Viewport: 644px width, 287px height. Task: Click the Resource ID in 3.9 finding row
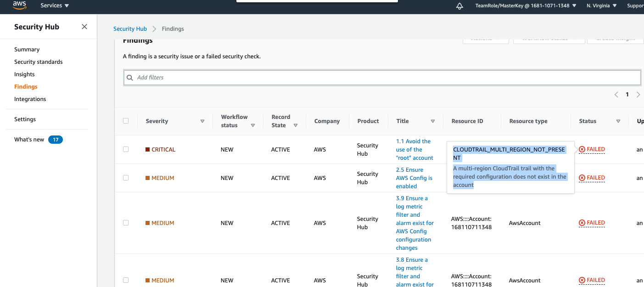(x=471, y=223)
